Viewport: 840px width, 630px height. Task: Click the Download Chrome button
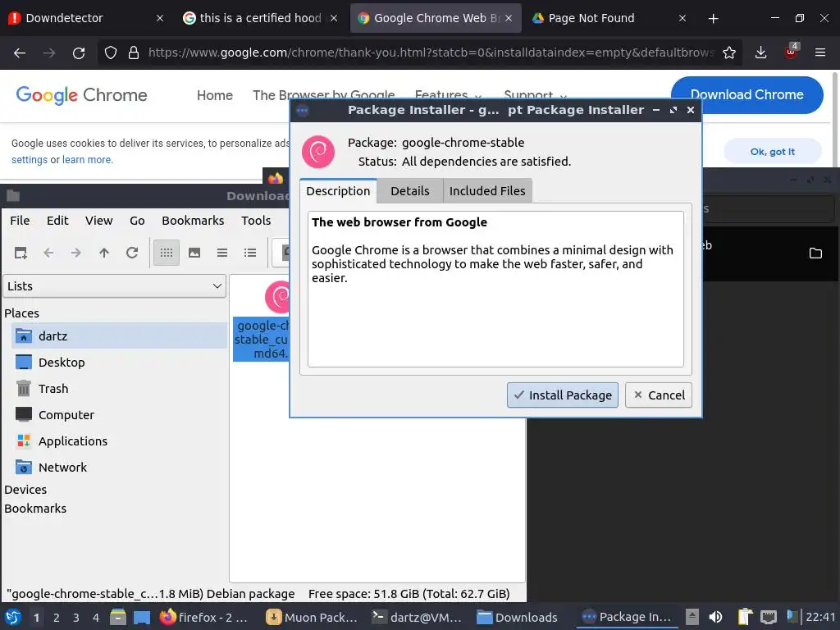[x=746, y=95]
